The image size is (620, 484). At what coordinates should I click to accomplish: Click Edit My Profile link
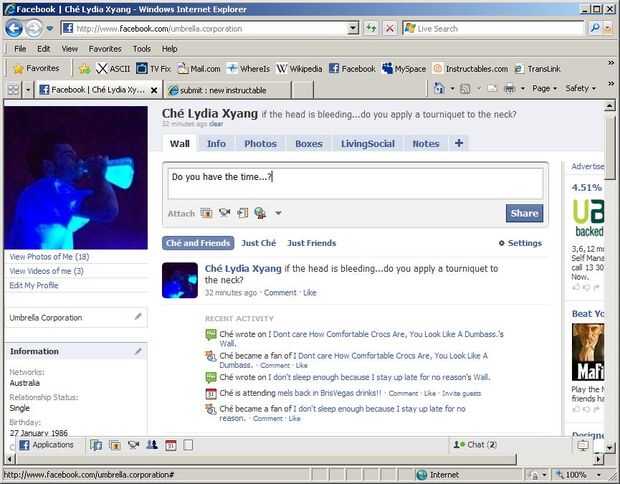(34, 285)
